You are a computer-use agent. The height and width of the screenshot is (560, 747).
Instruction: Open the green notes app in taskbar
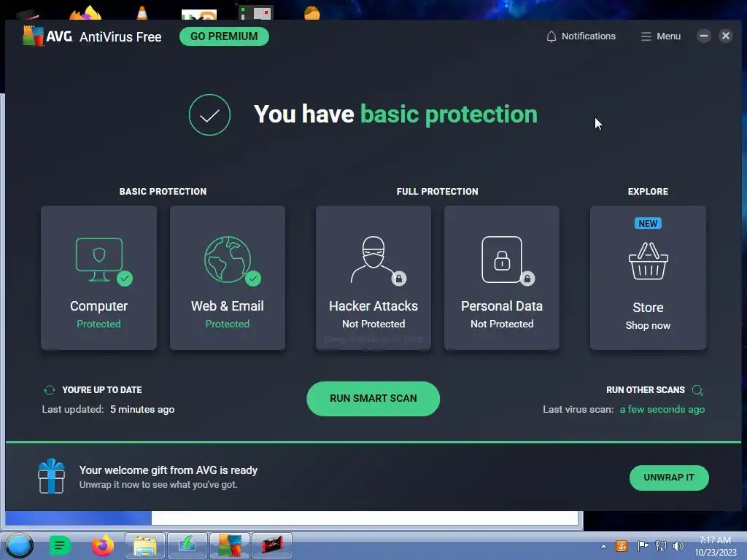point(60,545)
